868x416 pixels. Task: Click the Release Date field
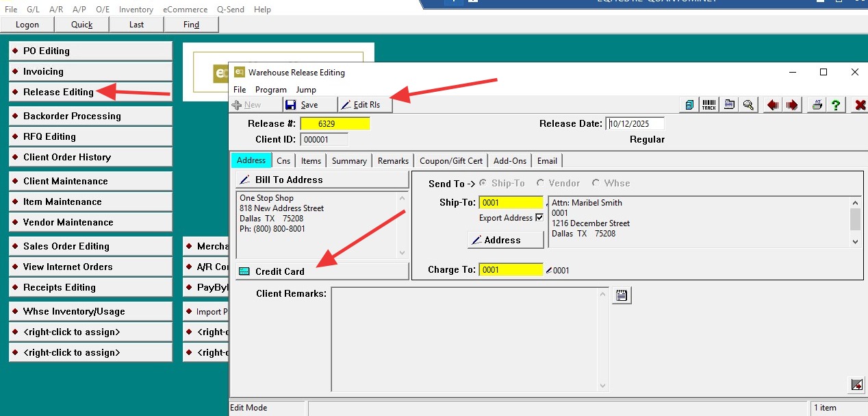635,124
